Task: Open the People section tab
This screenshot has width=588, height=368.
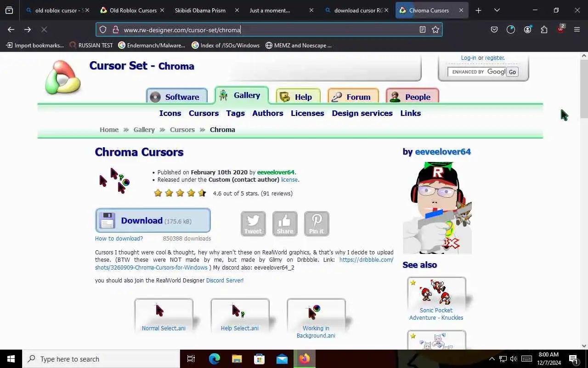Action: click(413, 97)
